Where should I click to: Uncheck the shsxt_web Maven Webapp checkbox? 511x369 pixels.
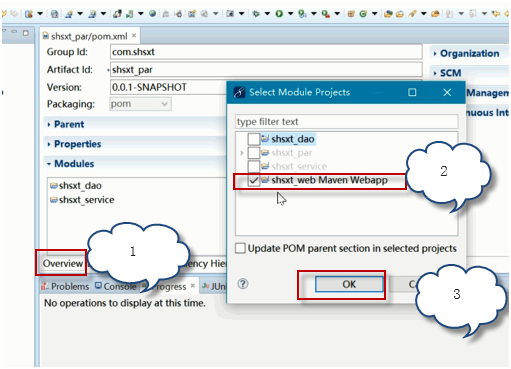click(x=254, y=180)
